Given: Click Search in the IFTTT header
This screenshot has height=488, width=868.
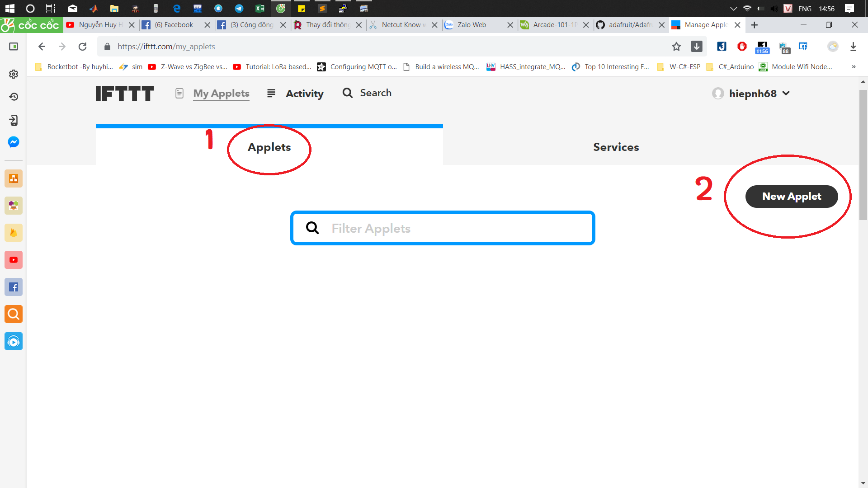Looking at the screenshot, I should point(367,93).
